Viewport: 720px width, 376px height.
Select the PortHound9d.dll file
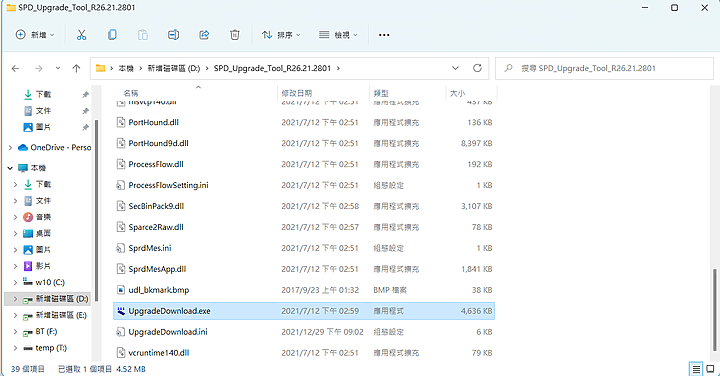pos(304,143)
